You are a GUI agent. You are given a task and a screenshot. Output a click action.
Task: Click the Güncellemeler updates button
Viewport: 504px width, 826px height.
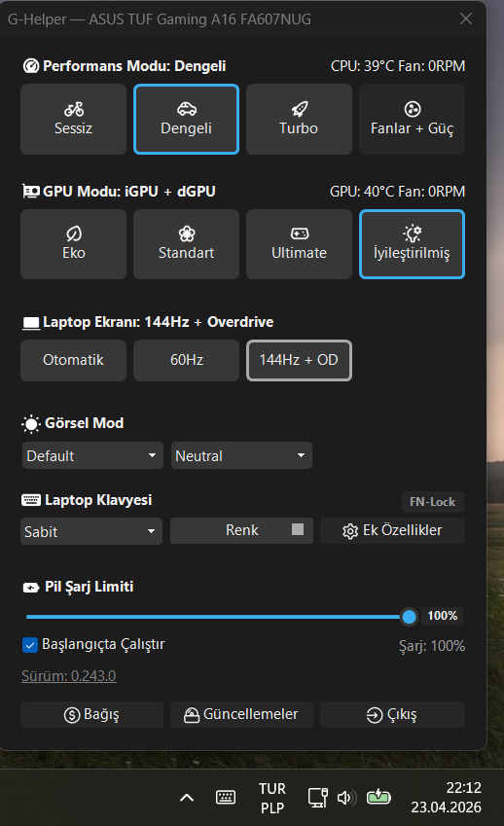[x=241, y=714]
